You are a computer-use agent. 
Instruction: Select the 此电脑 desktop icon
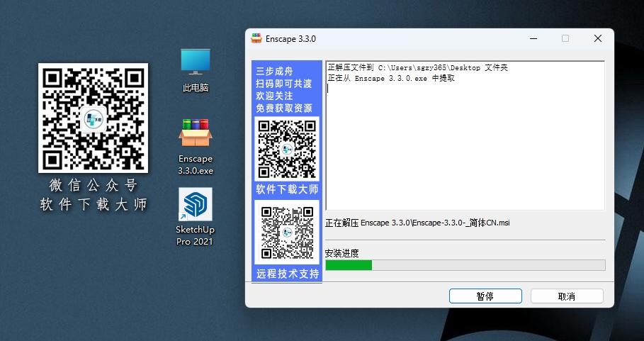196,70
